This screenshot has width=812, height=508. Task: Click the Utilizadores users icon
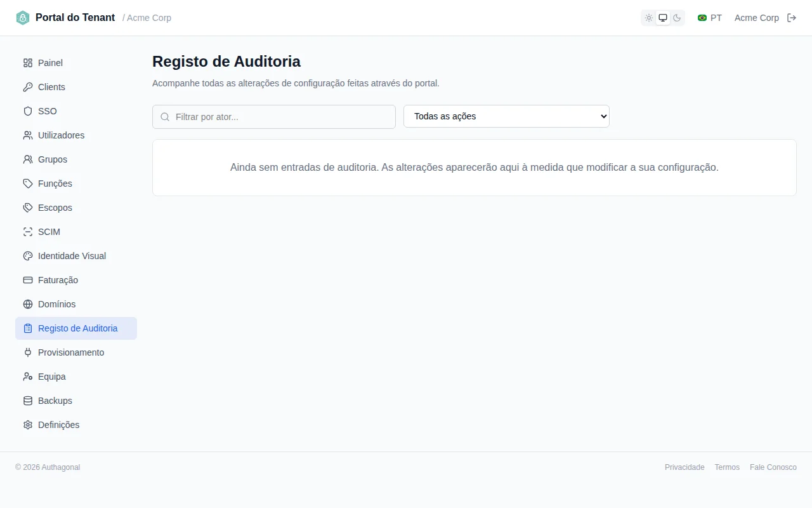coord(28,135)
